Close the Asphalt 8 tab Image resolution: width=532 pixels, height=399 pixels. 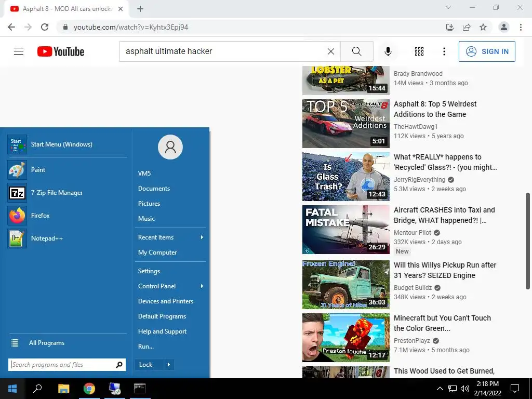pyautogui.click(x=121, y=9)
